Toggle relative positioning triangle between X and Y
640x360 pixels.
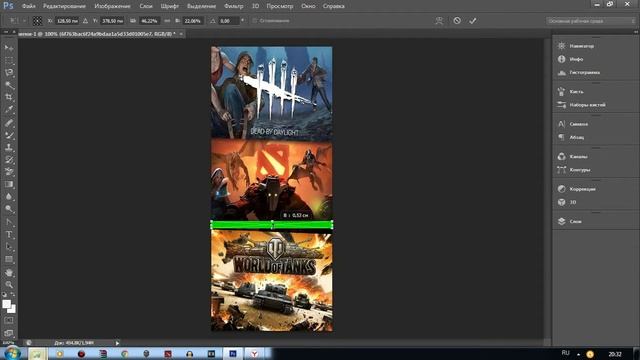[x=85, y=20]
